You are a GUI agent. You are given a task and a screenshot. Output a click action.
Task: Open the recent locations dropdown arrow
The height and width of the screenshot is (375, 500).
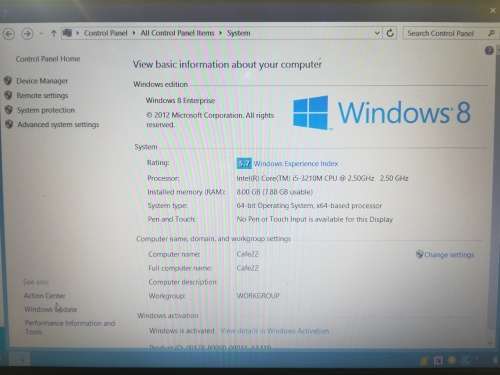[x=41, y=34]
